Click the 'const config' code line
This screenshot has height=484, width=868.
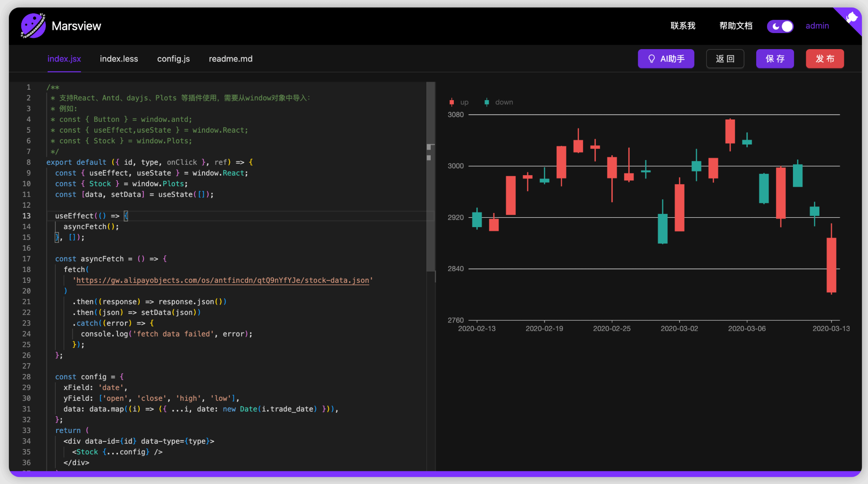click(x=89, y=377)
